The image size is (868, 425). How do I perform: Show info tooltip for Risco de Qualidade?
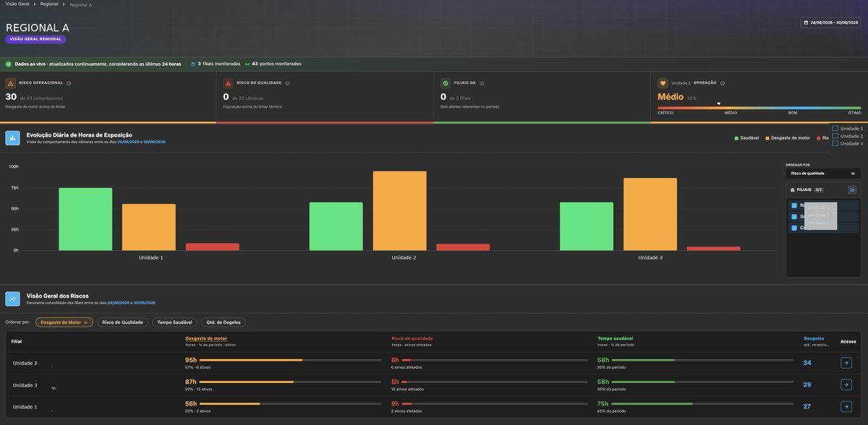(287, 83)
